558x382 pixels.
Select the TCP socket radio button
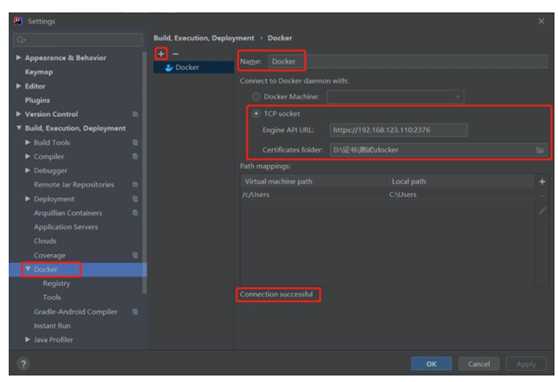(256, 114)
